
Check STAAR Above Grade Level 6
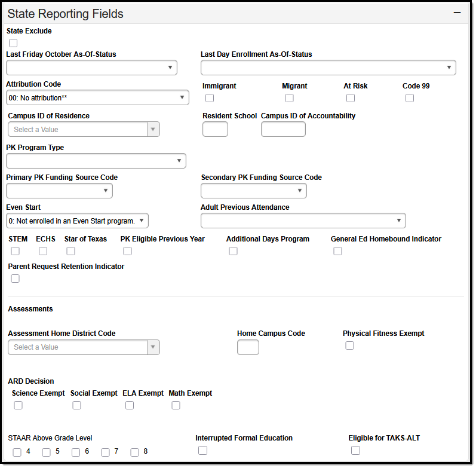click(76, 452)
